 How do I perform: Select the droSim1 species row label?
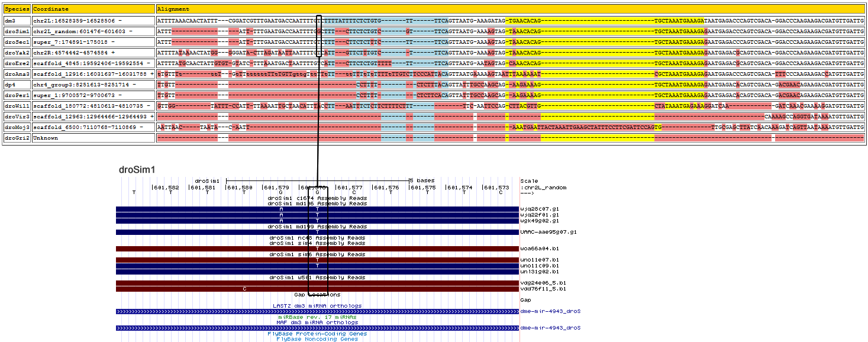(17, 31)
